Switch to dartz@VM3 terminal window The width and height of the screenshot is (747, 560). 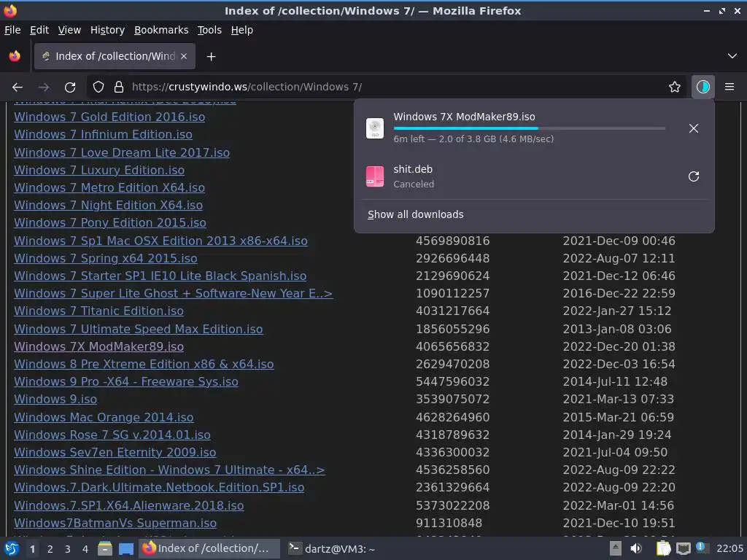click(x=332, y=549)
